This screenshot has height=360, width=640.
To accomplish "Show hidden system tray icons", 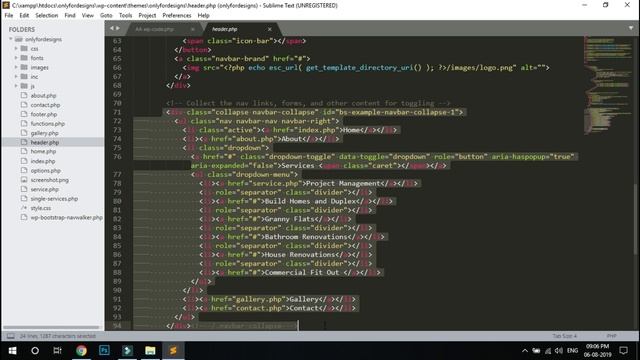I will coord(524,351).
